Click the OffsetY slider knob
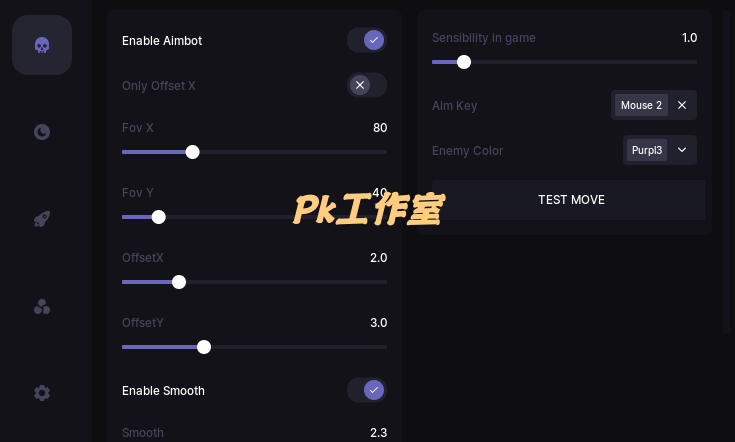The width and height of the screenshot is (735, 442). tap(203, 347)
